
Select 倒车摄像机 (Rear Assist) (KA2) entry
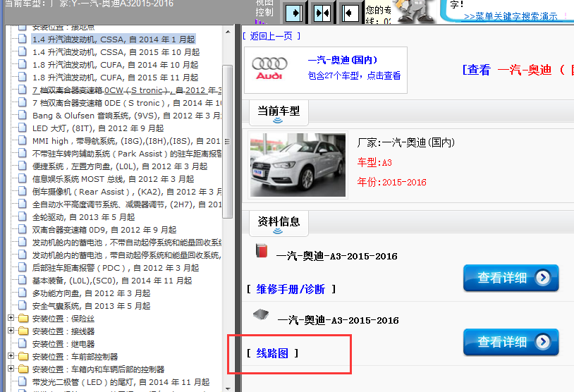[x=127, y=192]
